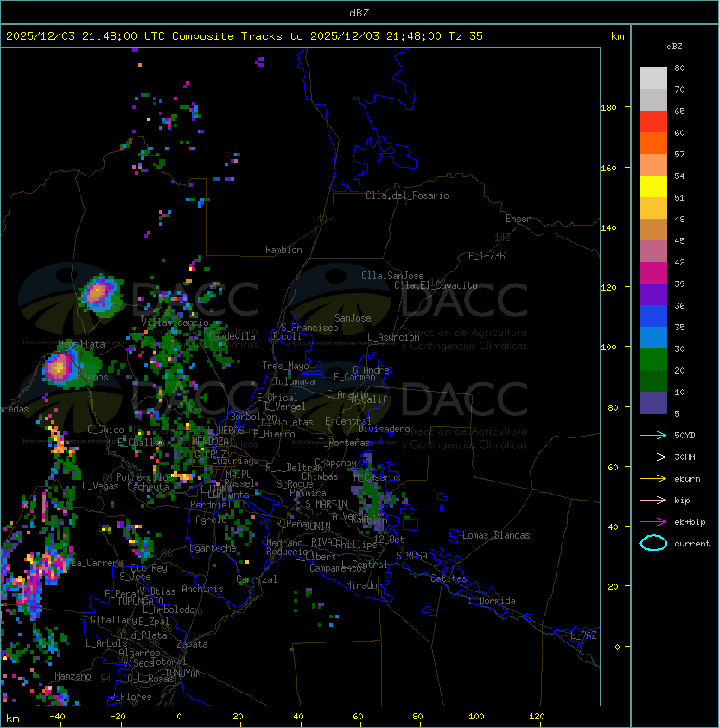
Task: Pick the red swatch in dBZ scale
Action: click(653, 122)
